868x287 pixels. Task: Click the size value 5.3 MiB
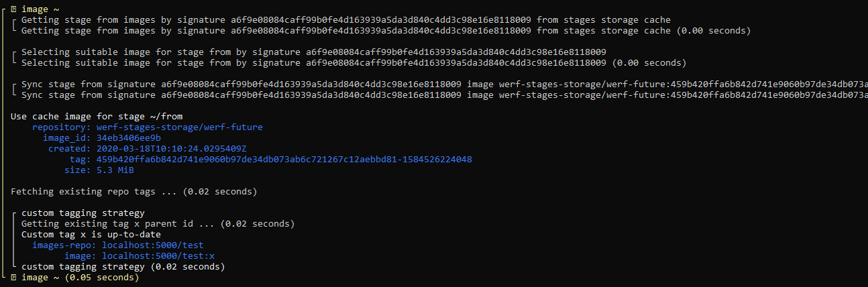115,170
